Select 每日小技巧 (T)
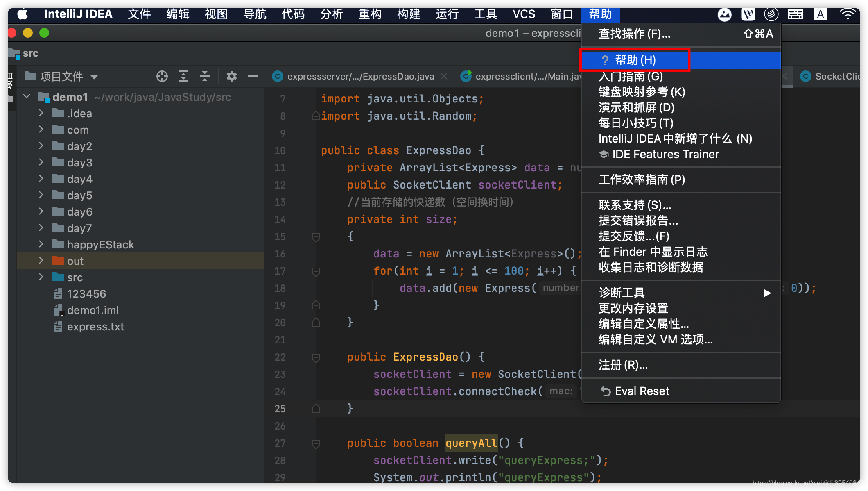The height and width of the screenshot is (491, 868). [x=681, y=123]
